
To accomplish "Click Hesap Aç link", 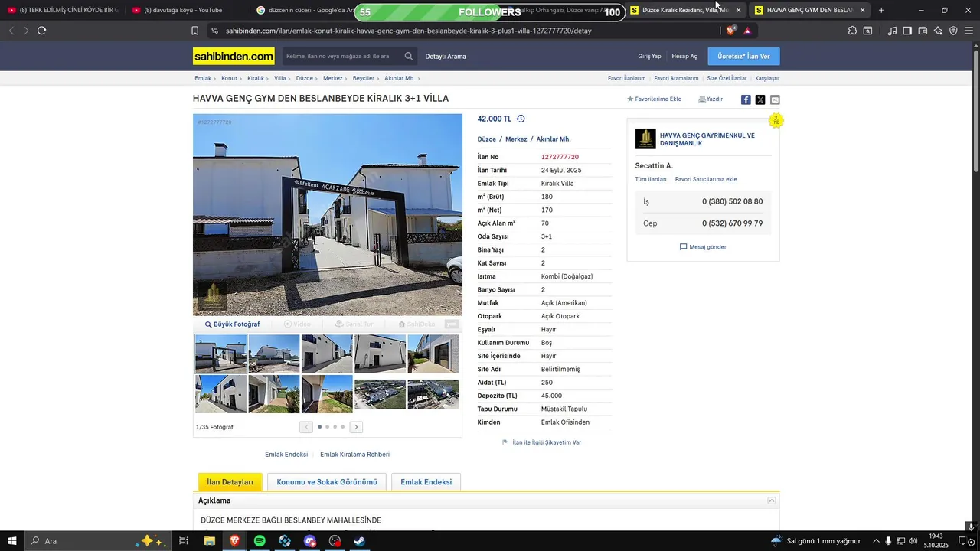I will click(684, 57).
